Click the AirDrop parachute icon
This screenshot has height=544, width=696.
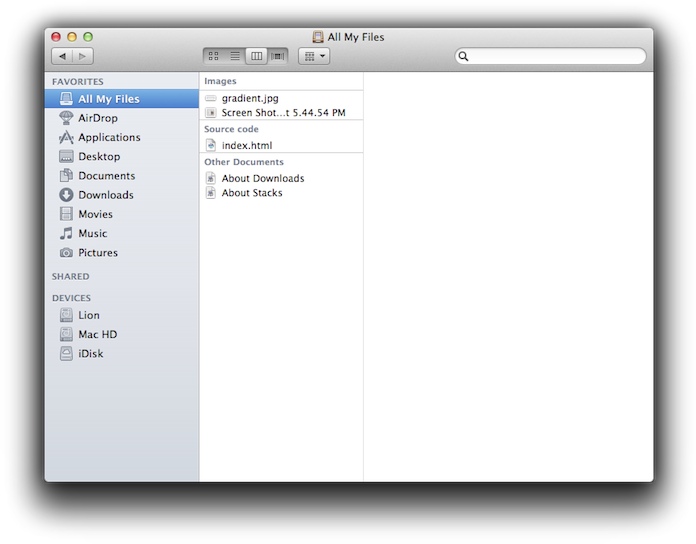click(x=66, y=118)
